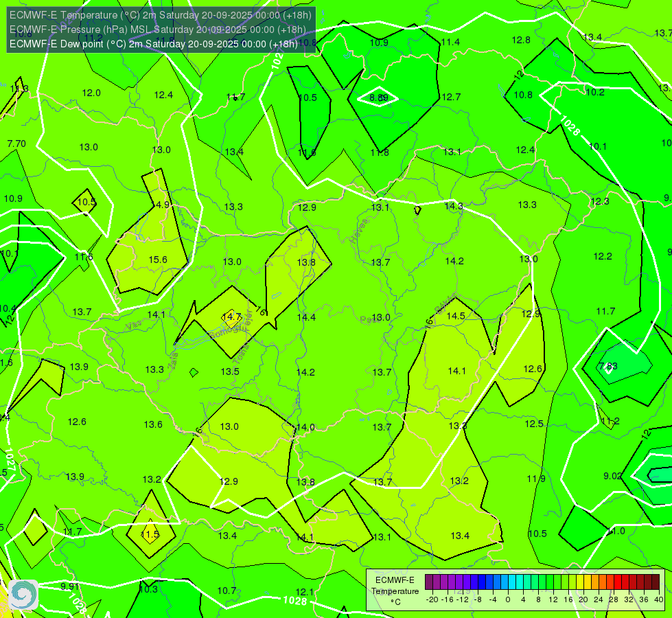
Task: Click the 14.4 temperature value
Action: 306,317
